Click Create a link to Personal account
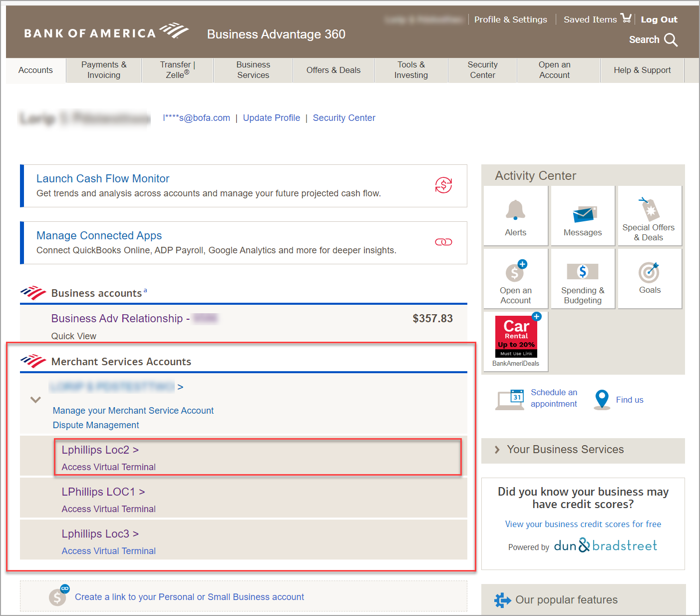 tap(189, 597)
